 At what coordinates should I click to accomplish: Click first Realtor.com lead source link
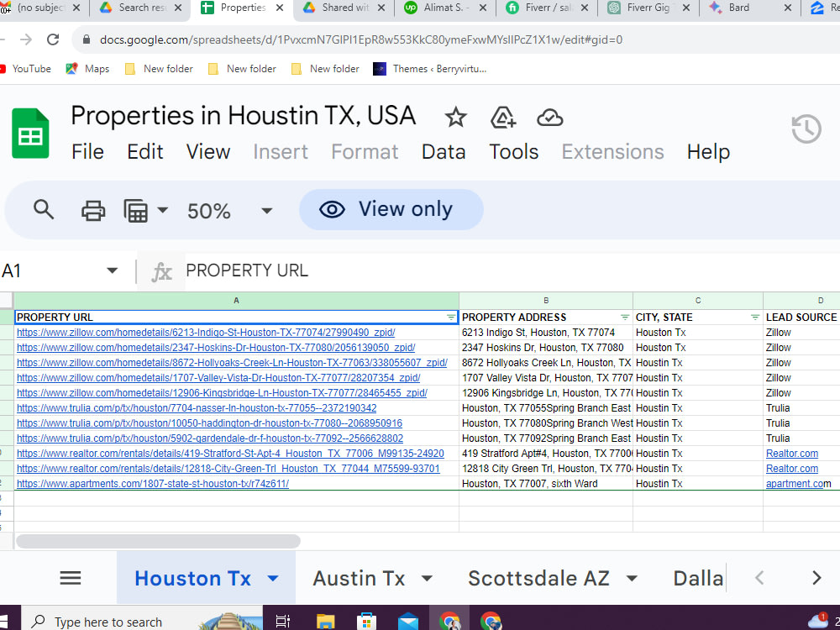pos(792,454)
